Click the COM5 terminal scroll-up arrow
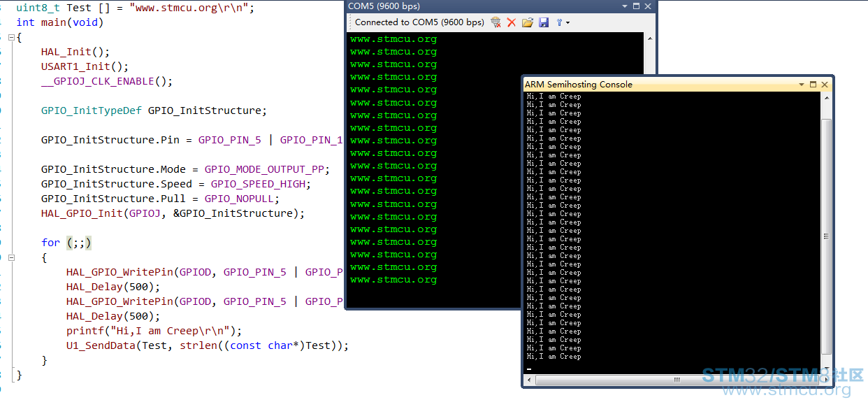The width and height of the screenshot is (868, 407). coord(649,38)
